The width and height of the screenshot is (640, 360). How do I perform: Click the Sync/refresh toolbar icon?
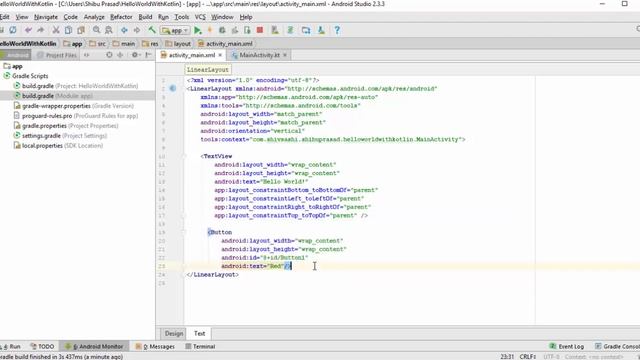click(13, 30)
